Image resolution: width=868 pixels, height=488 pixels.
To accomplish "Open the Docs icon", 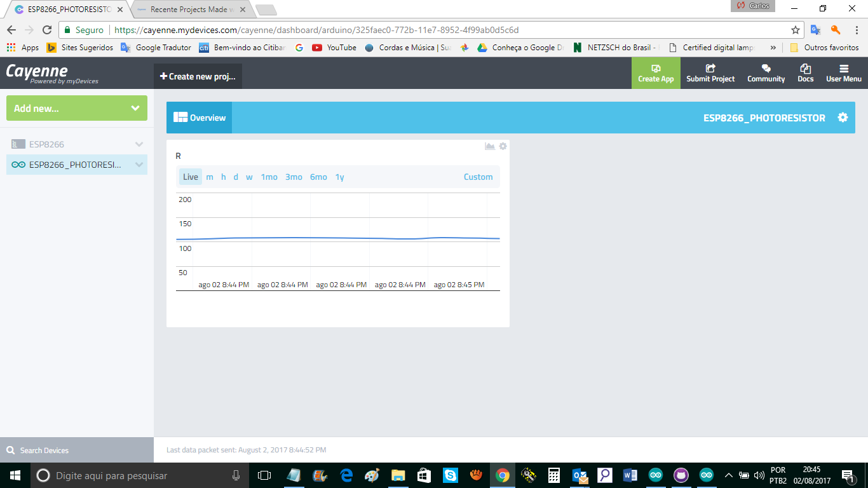I will click(805, 69).
